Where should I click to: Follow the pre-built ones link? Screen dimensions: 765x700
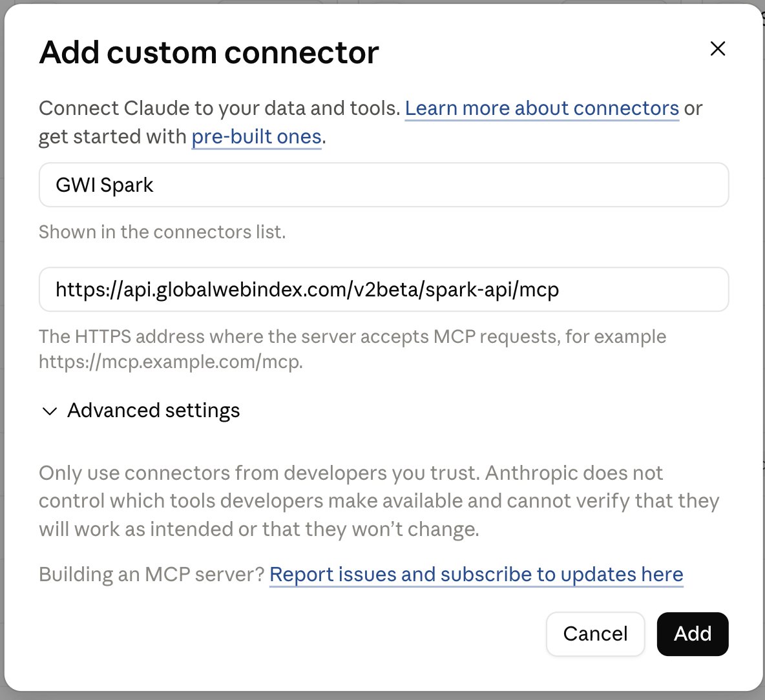tap(256, 137)
